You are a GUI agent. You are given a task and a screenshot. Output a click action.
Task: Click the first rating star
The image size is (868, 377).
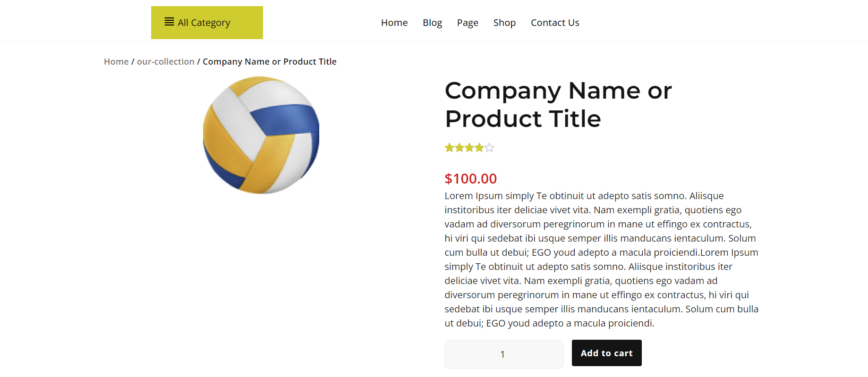click(x=449, y=148)
